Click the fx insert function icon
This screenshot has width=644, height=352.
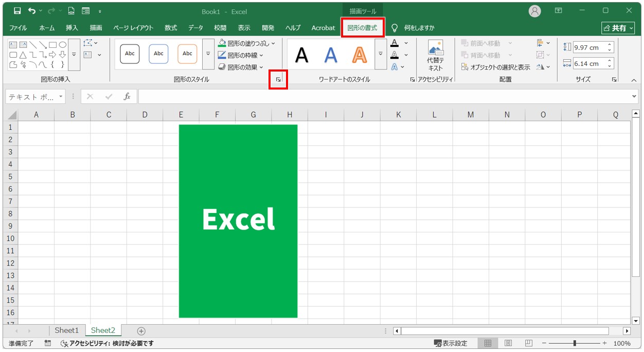pos(127,97)
